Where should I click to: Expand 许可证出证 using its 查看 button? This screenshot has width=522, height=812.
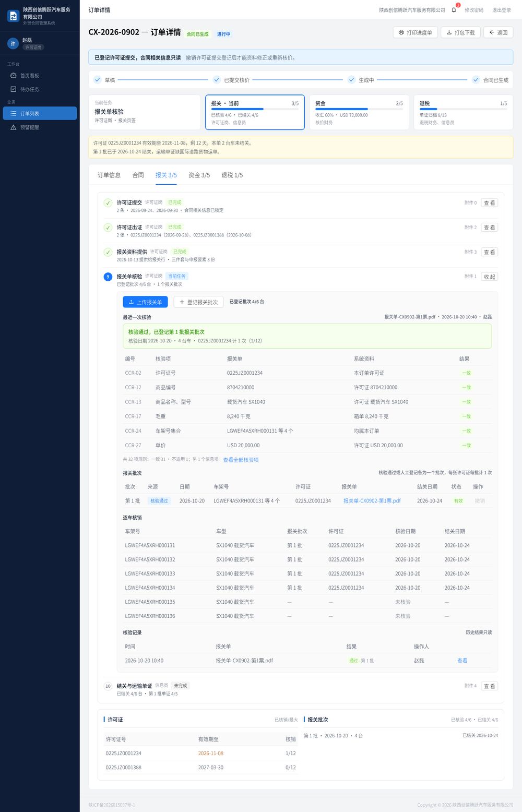(x=489, y=228)
